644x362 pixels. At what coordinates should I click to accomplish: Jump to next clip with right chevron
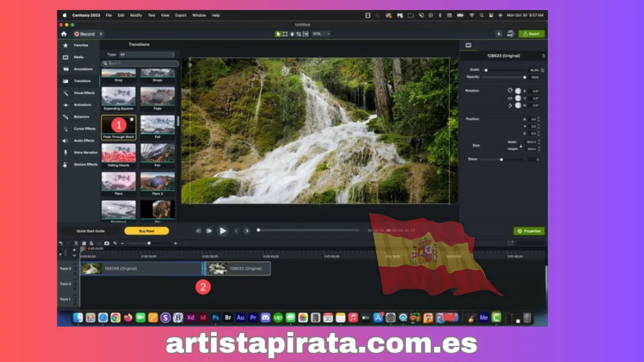point(247,231)
